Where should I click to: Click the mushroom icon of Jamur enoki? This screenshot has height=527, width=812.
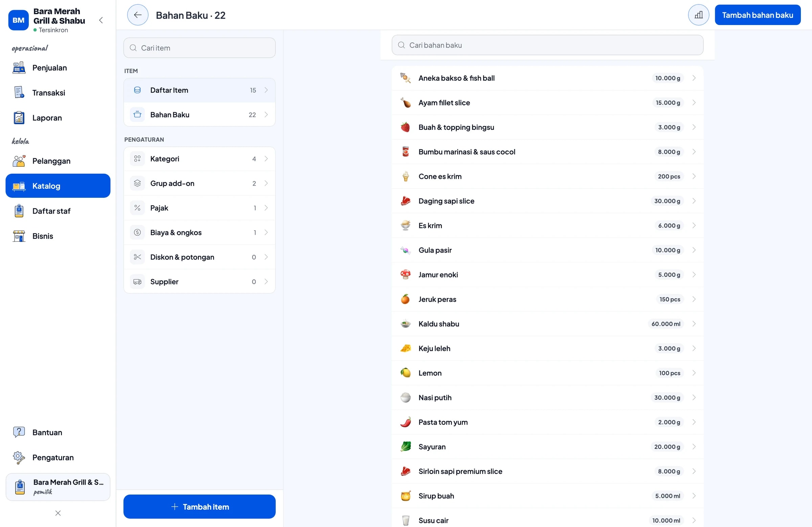point(405,274)
